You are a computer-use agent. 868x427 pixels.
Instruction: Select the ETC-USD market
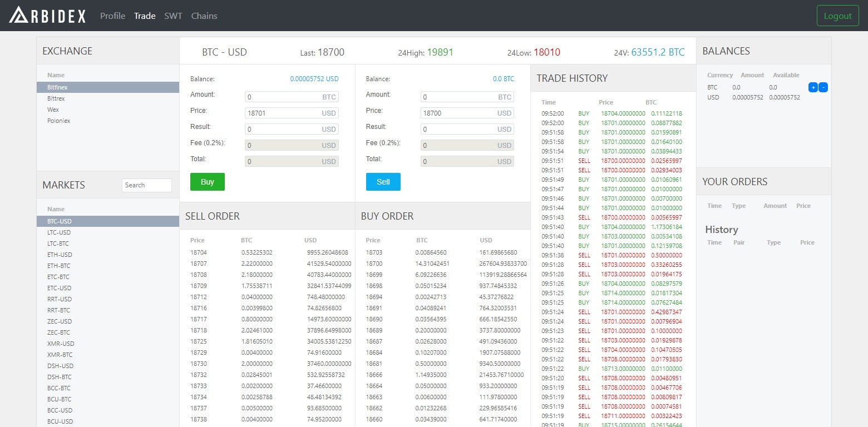(108, 288)
